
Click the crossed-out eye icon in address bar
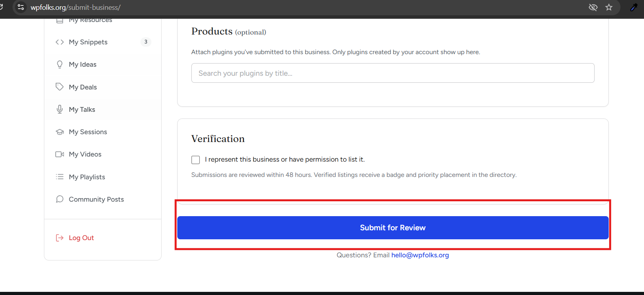[x=593, y=7]
